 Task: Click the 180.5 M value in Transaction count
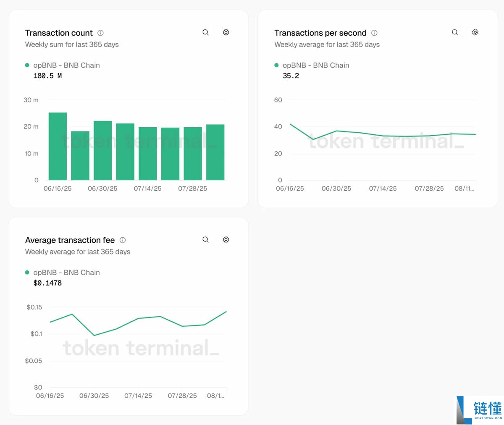click(47, 76)
